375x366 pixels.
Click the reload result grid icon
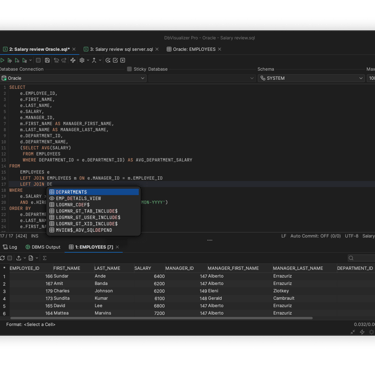2,258
